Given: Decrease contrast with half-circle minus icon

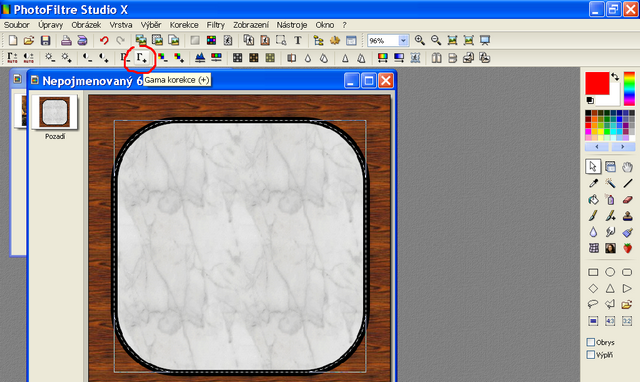Looking at the screenshot, I should [x=87, y=58].
